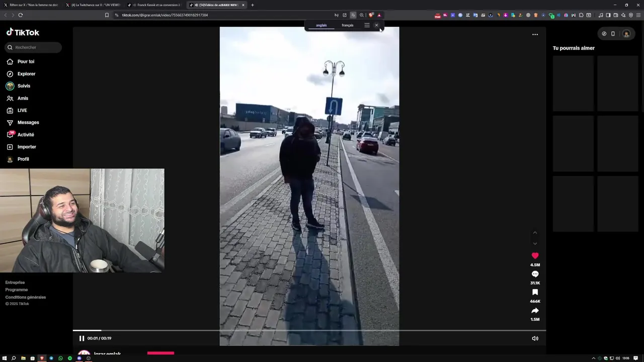Image resolution: width=644 pixels, height=362 pixels.
Task: Switch to the Rifton sur X tab
Action: pos(31,5)
